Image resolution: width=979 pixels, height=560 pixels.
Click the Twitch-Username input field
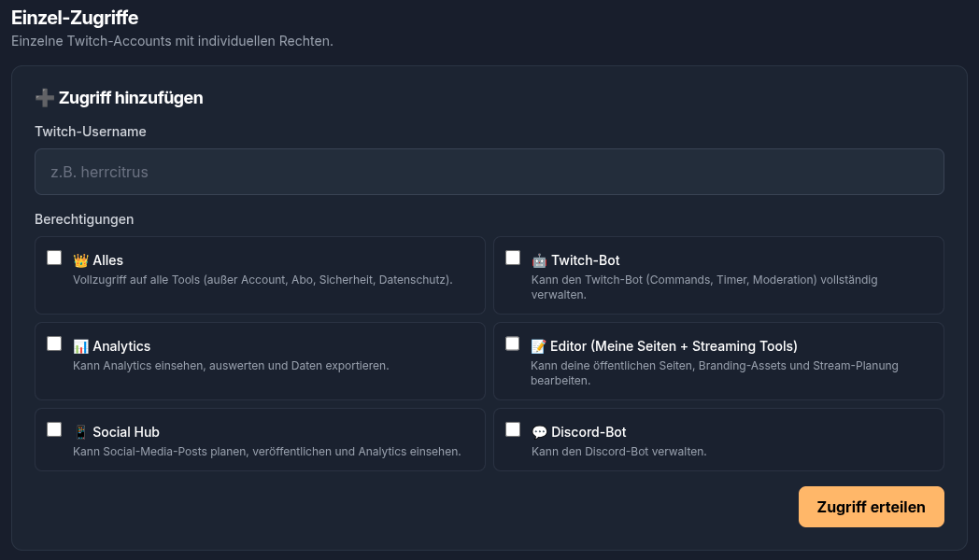point(489,172)
